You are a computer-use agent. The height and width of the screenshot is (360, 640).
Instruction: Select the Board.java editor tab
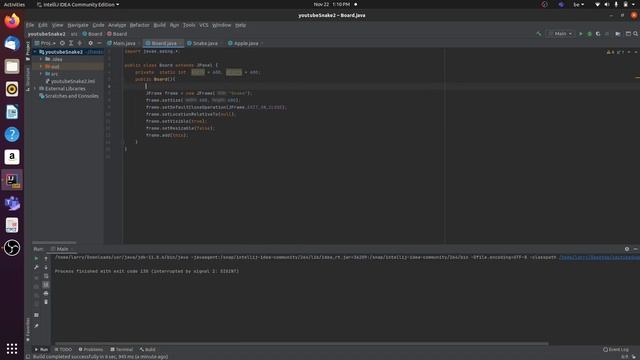162,43
